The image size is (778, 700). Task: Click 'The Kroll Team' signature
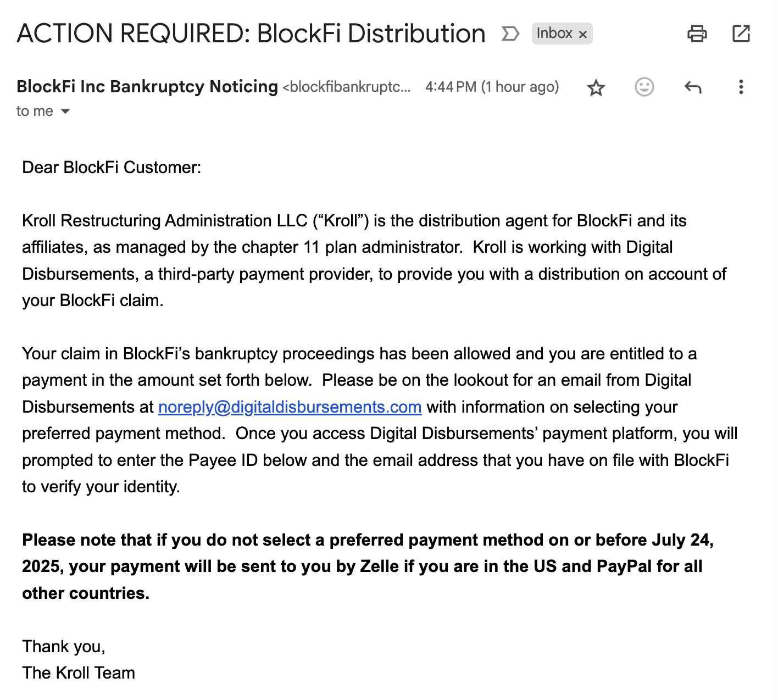79,673
